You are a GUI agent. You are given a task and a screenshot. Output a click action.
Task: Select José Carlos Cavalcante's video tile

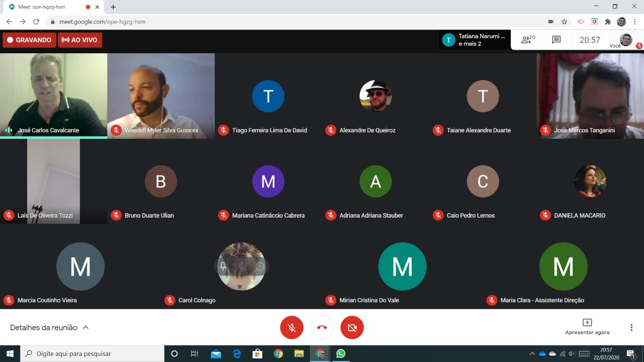click(x=53, y=96)
